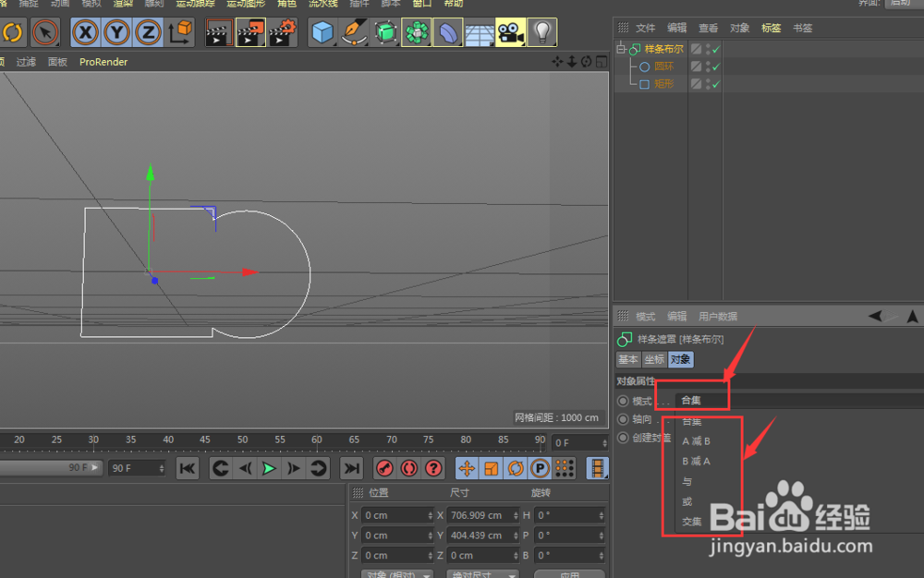Step to previous frame

click(x=245, y=468)
